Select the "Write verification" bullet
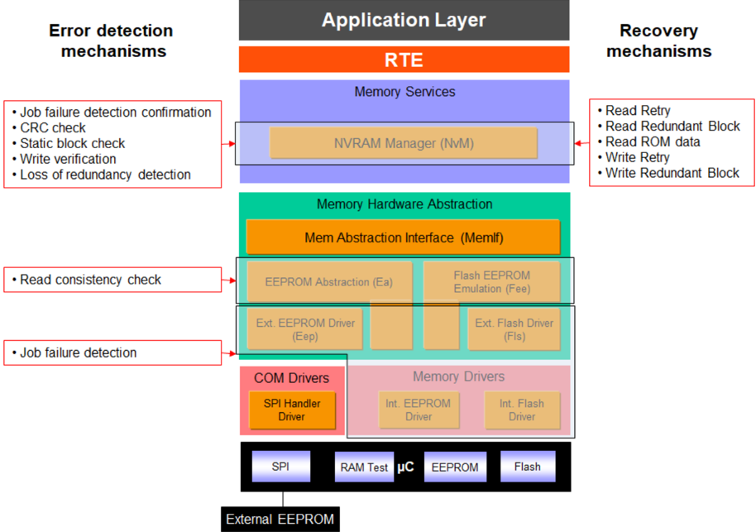This screenshot has height=532, width=756. click(65, 159)
